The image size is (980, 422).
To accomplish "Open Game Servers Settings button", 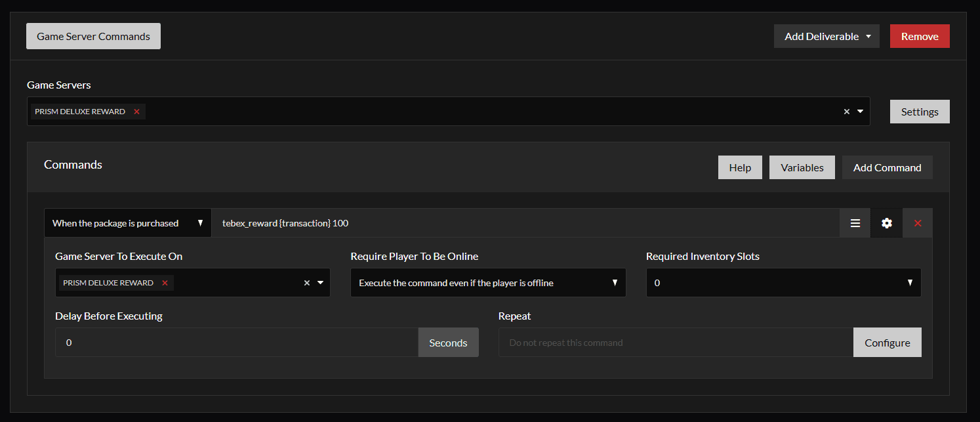I will [919, 112].
